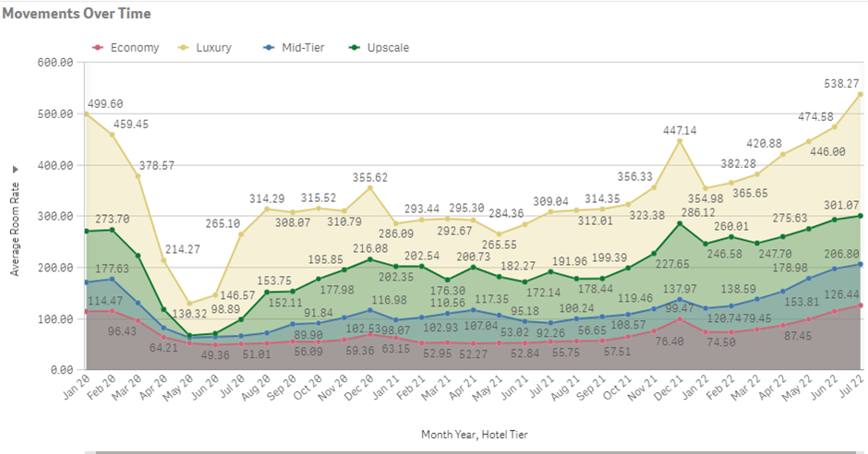Click the Upscale green legend marker
This screenshot has width=868, height=454.
[x=355, y=48]
